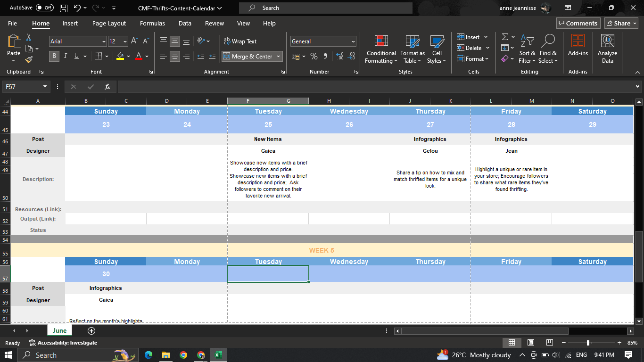Toggle Middle Align vertical alignment
The height and width of the screenshot is (362, 644).
(175, 41)
